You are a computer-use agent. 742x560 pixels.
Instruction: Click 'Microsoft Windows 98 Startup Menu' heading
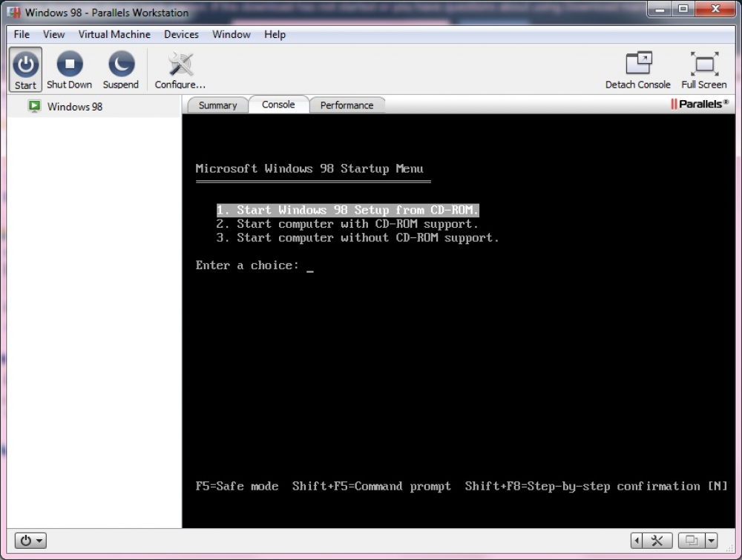coord(309,169)
